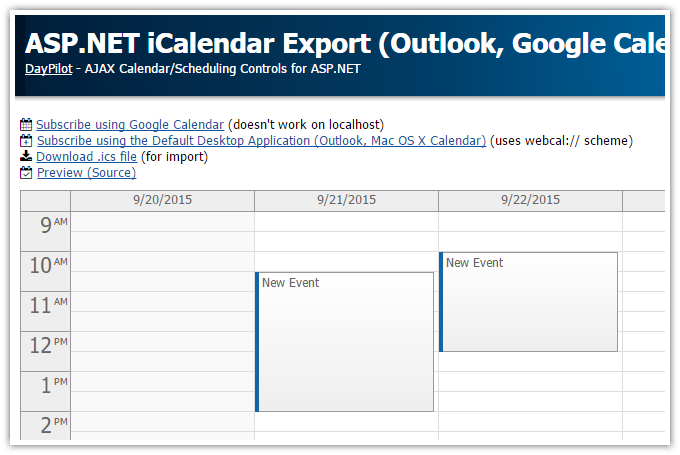Click the download arrow icon

[26, 157]
